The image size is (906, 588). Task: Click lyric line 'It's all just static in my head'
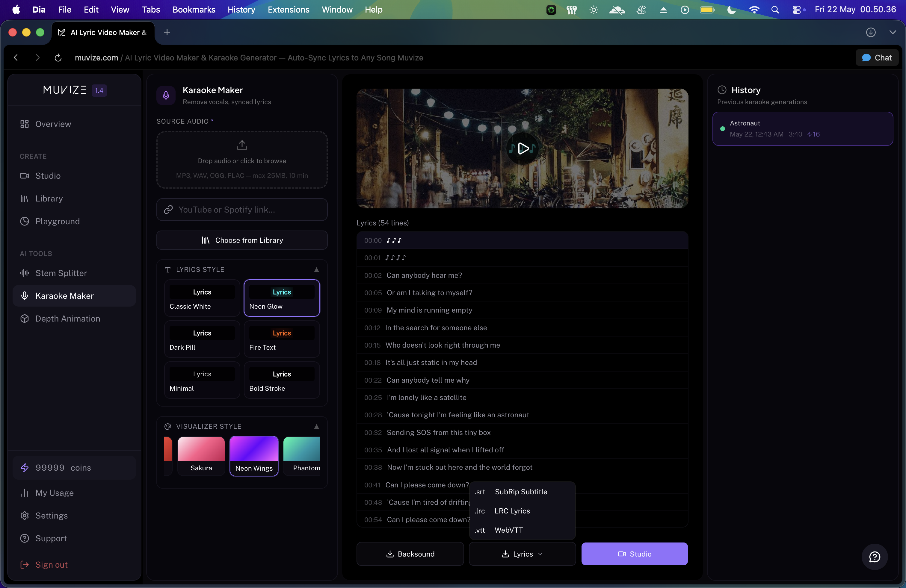pyautogui.click(x=522, y=363)
